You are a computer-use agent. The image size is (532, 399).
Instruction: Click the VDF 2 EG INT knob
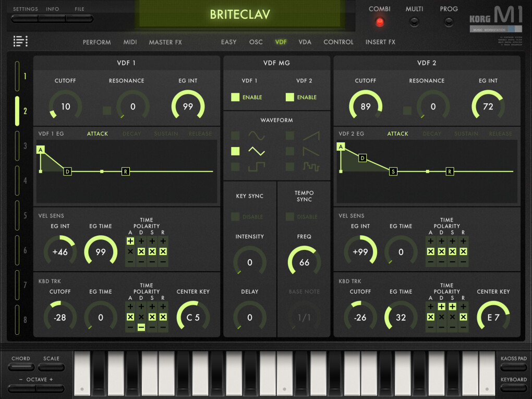click(488, 106)
